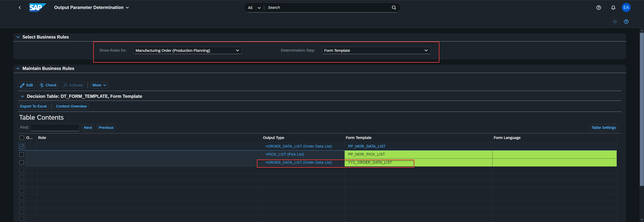Focus the Search input field
644x222 pixels.
click(327, 7)
